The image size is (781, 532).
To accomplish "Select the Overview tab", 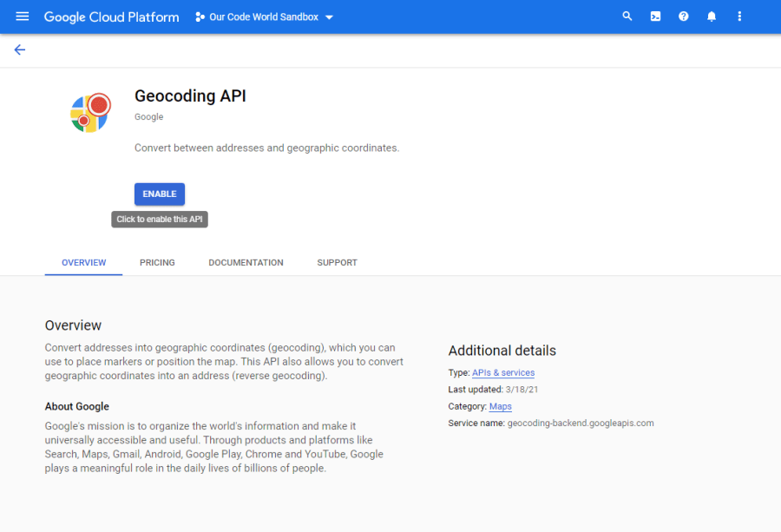I will (83, 262).
